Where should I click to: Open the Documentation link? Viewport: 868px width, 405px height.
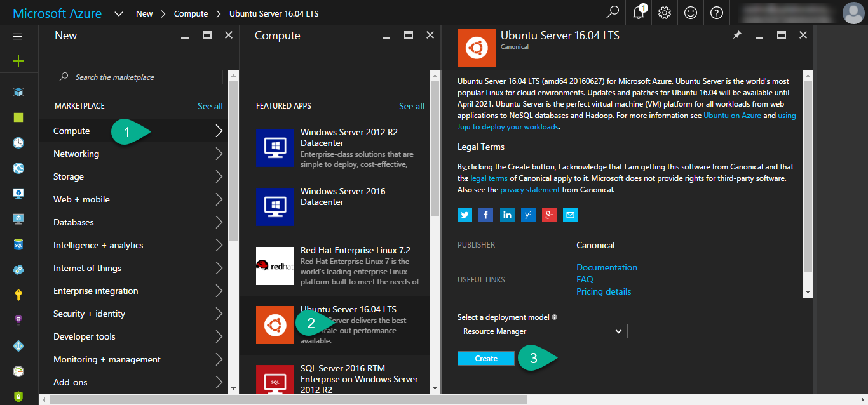[607, 267]
